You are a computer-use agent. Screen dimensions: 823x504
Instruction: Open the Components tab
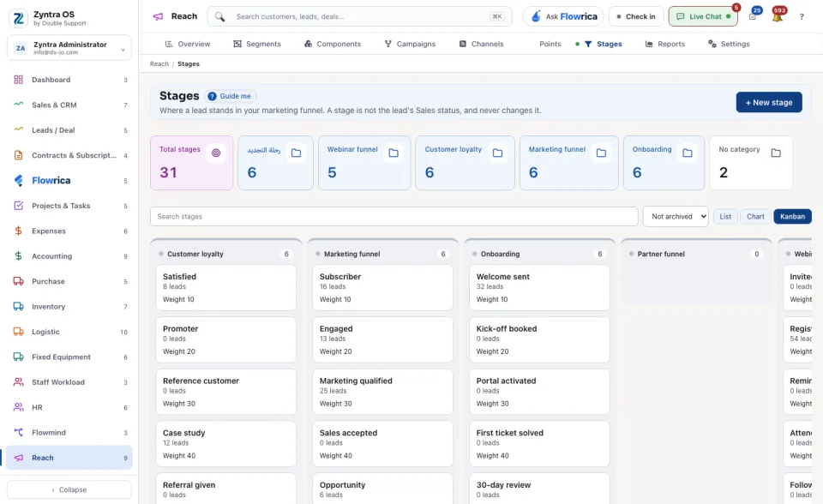[x=333, y=44]
